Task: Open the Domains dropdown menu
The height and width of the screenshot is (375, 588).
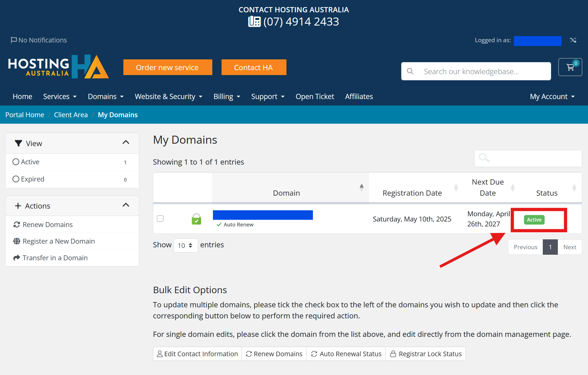Action: [106, 97]
